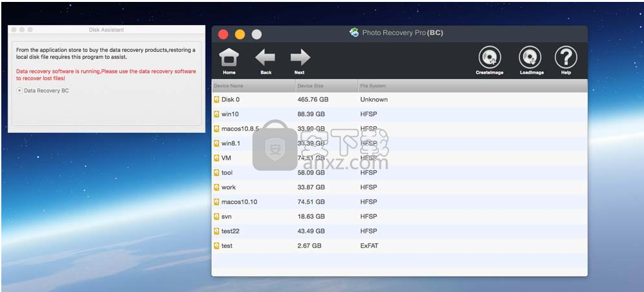Select the Data Recovery BC radio button
Screen dimensions: 644x292
(19, 90)
